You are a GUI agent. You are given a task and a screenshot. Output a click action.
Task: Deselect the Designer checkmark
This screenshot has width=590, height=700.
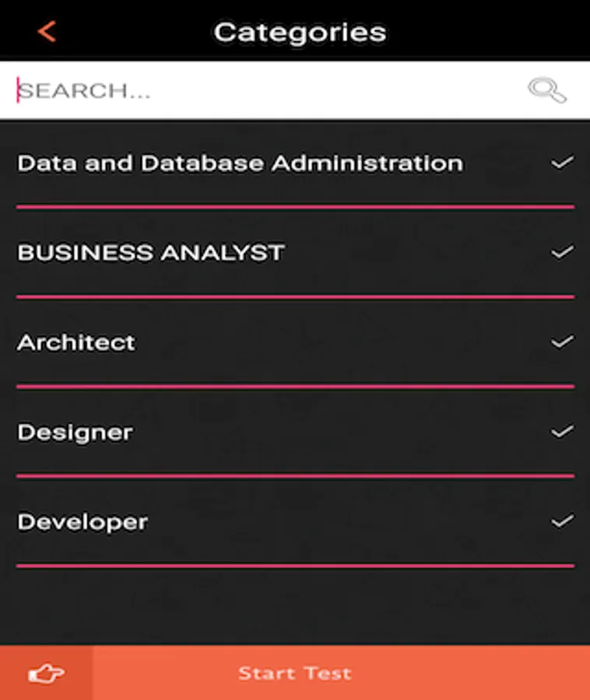click(x=562, y=431)
